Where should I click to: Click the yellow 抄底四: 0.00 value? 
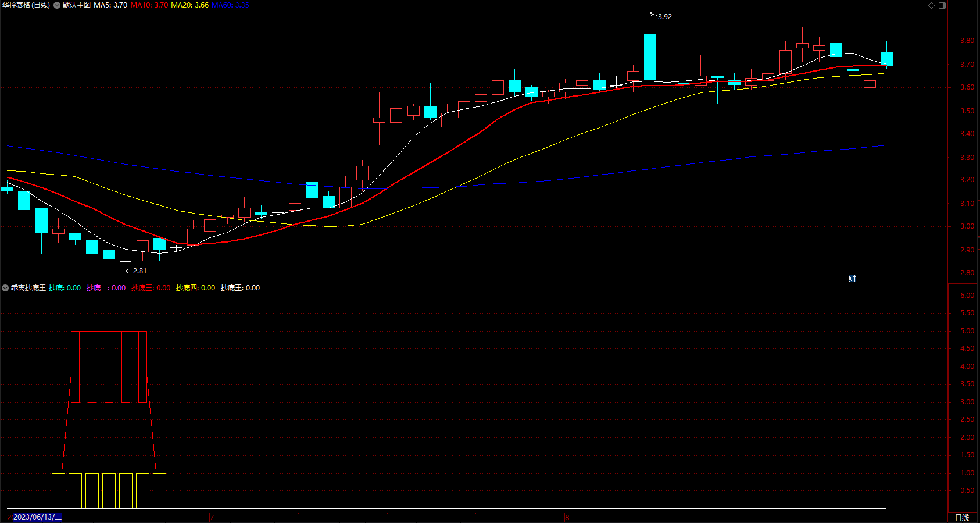195,288
